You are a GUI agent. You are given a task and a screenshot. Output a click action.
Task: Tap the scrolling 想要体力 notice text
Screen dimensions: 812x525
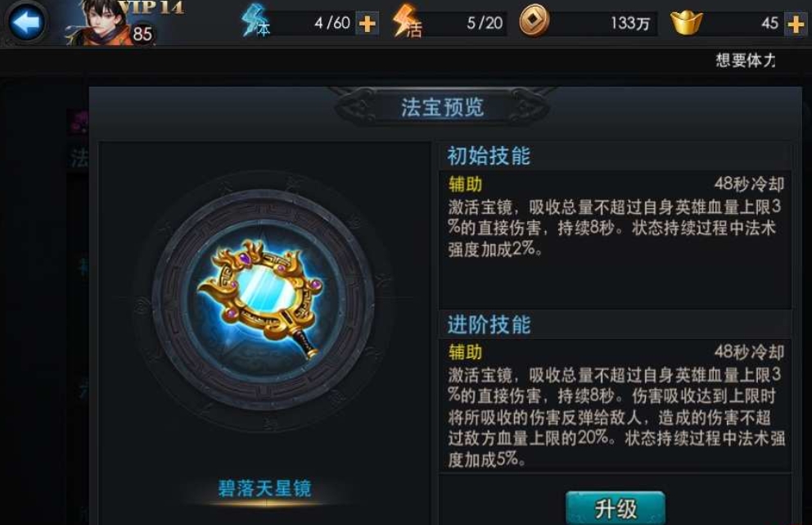pyautogui.click(x=745, y=60)
